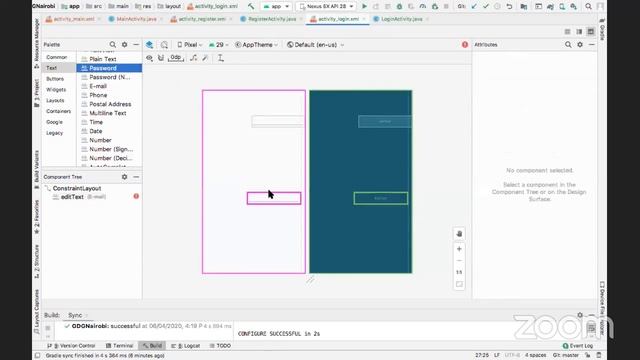Click the red warning icon beside editText
The image size is (640, 360).
[x=136, y=196]
